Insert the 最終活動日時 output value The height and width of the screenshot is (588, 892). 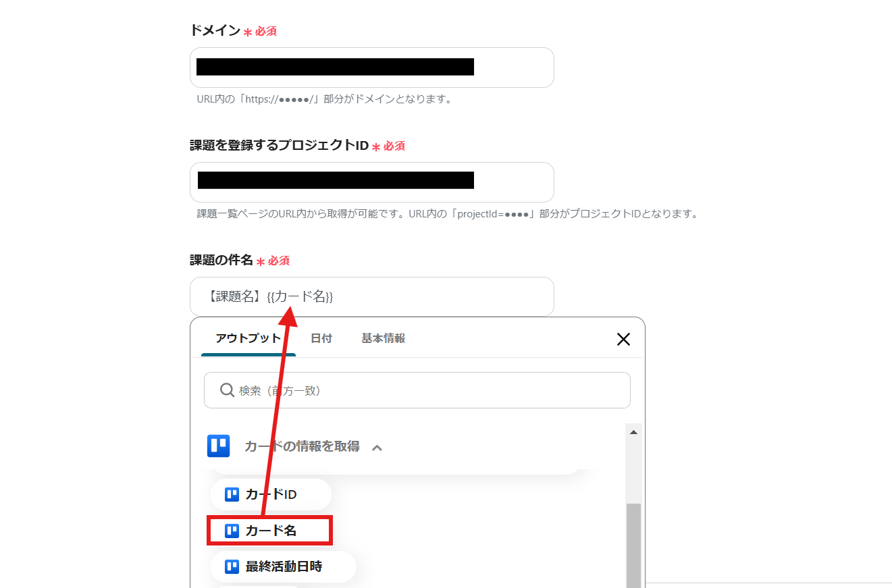[283, 566]
